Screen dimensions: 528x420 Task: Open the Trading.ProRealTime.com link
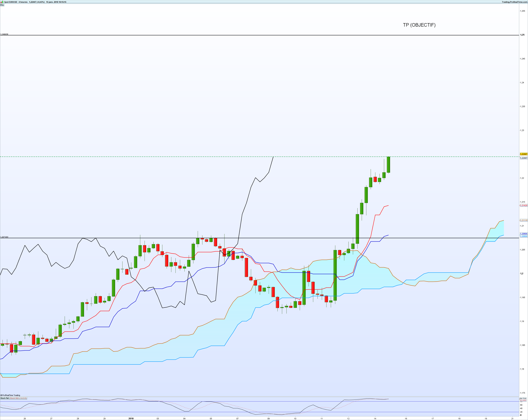tap(515, 2)
